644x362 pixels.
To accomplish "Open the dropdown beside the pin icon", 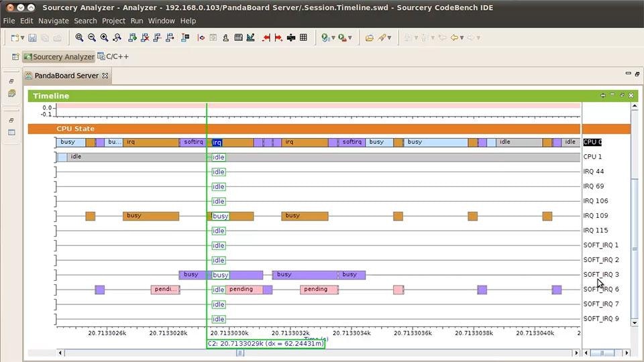I will coord(389,38).
